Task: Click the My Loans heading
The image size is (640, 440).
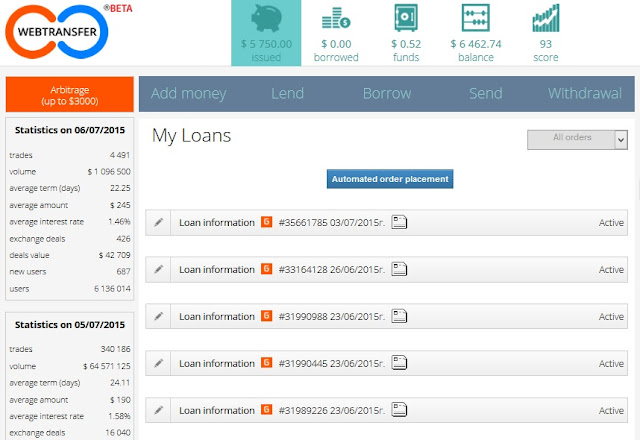Action: (191, 136)
